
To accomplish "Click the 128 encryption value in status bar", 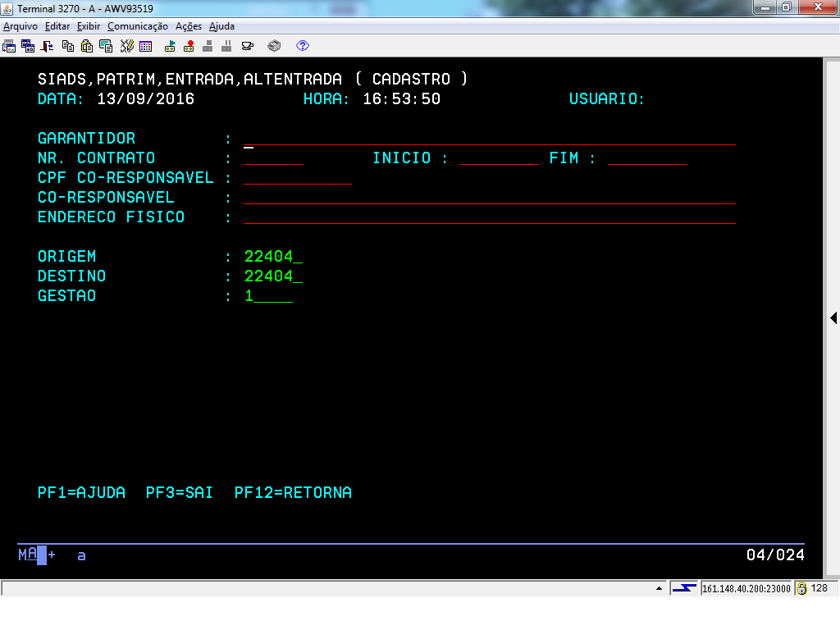I will (x=819, y=588).
